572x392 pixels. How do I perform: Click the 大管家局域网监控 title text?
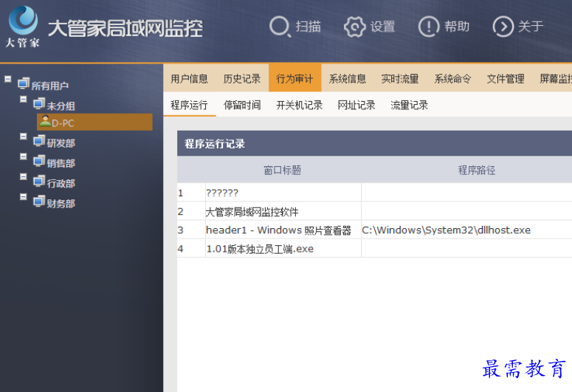(125, 29)
